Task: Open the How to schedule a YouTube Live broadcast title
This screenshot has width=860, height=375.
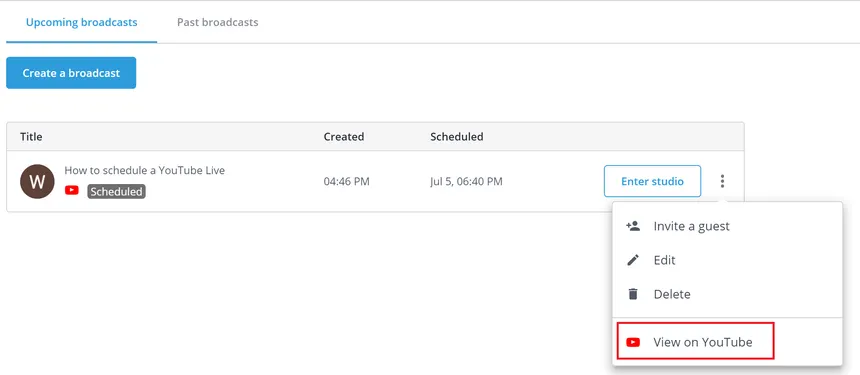Action: [145, 170]
